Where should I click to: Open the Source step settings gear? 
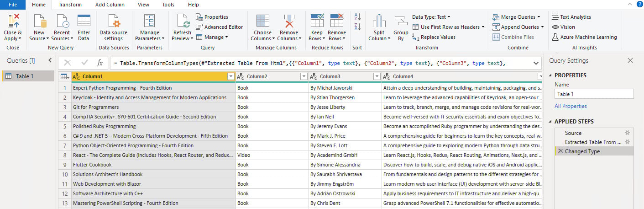(627, 133)
